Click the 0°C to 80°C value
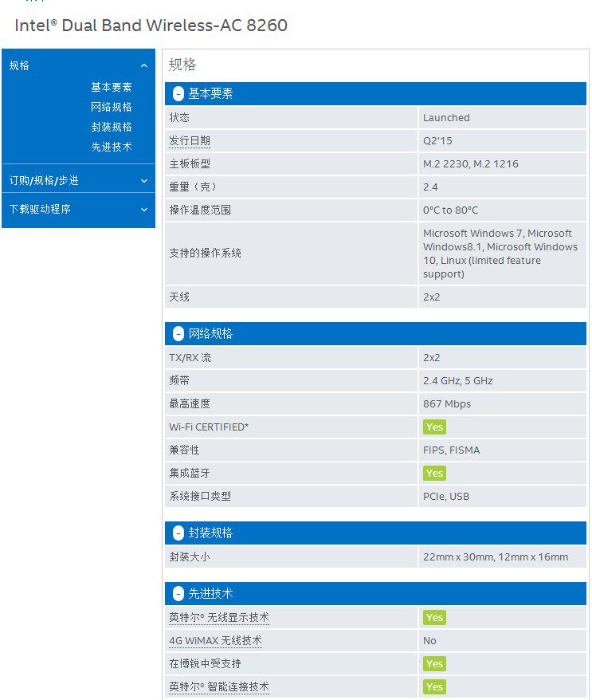 coord(451,210)
